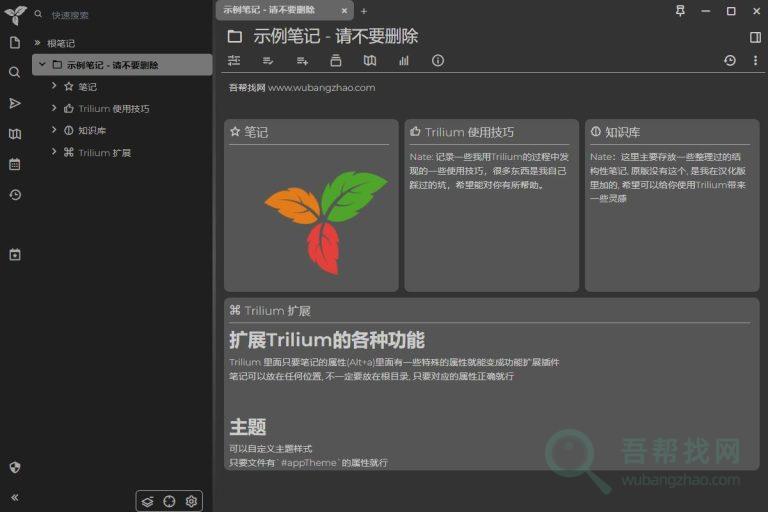Open the note map from the left sidebar
Image resolution: width=768 pixels, height=512 pixels.
15,134
